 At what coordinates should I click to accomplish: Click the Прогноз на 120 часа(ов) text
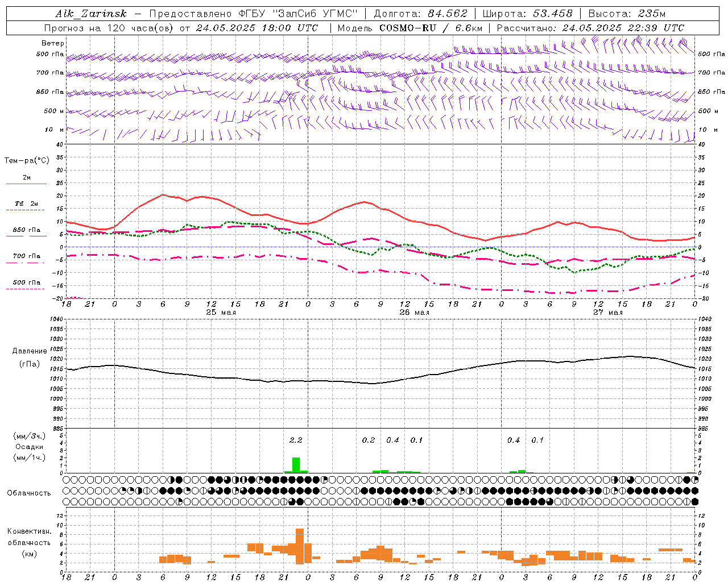click(x=110, y=28)
